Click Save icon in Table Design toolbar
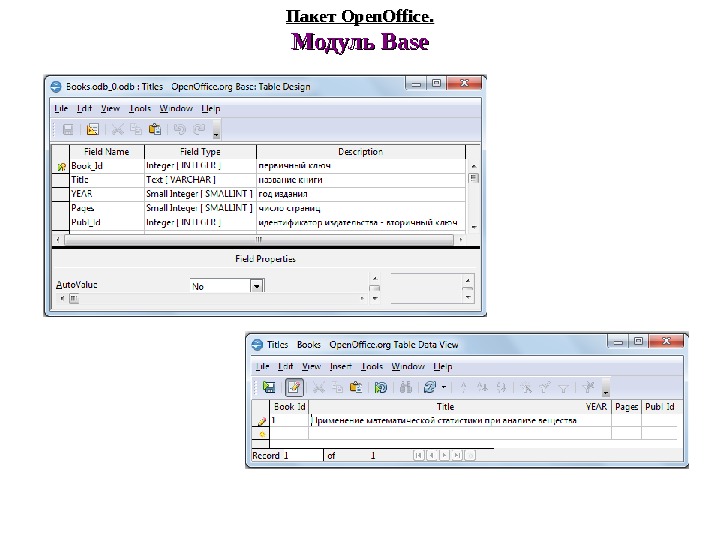Viewport: 720px width, 540px height. click(68, 129)
